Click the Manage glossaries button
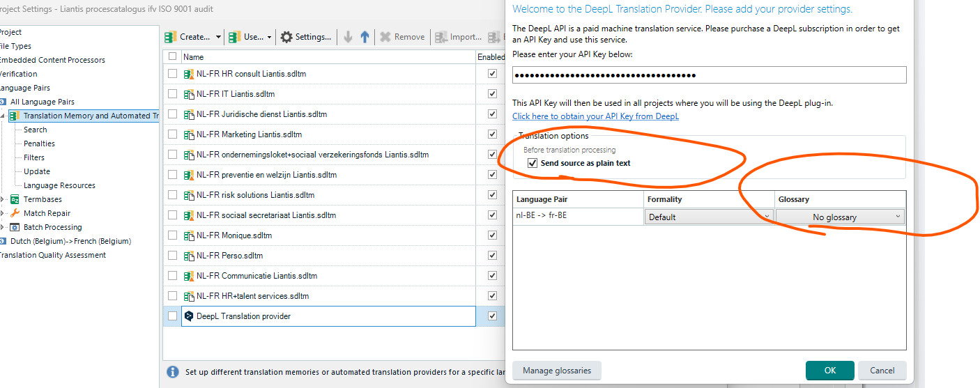The image size is (980, 388). (x=557, y=371)
